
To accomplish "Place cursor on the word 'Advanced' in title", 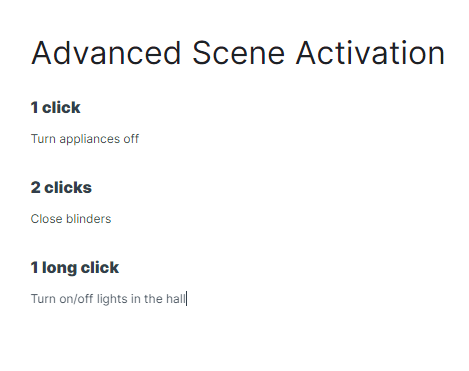I will 106,53.
